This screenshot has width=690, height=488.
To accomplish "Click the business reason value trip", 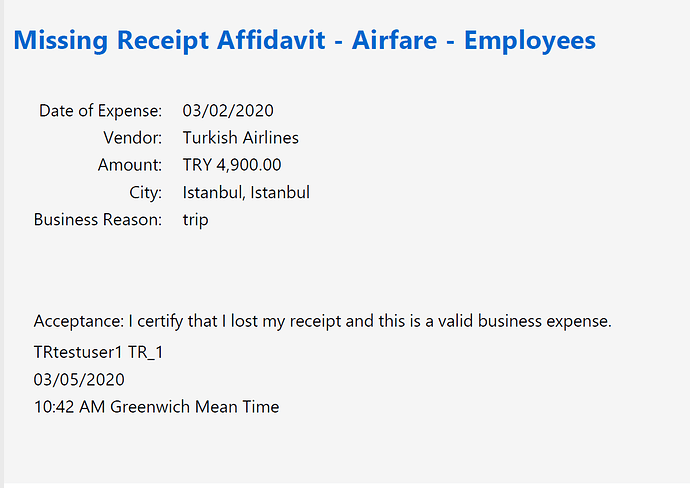I will tap(195, 220).
